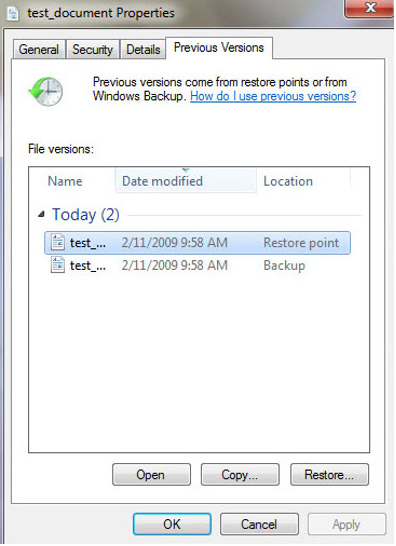The image size is (396, 546).
Task: Click the Restore point file icon
Action: click(57, 242)
